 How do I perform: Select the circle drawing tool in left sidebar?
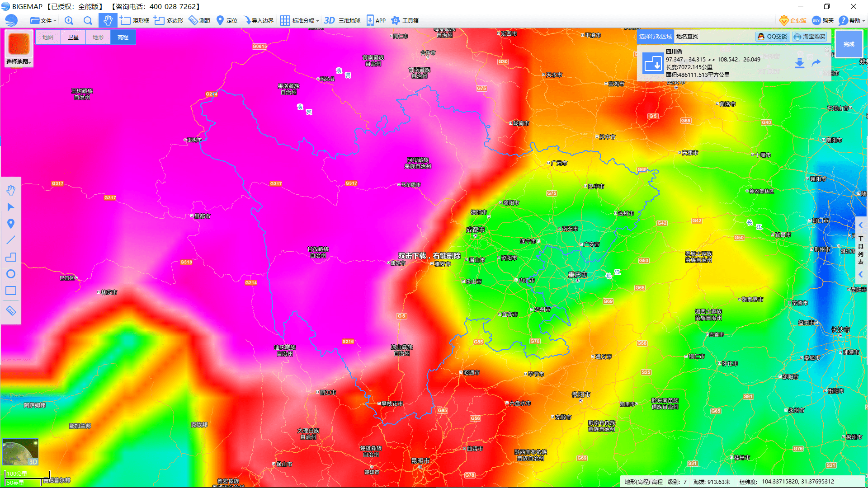pyautogui.click(x=11, y=274)
